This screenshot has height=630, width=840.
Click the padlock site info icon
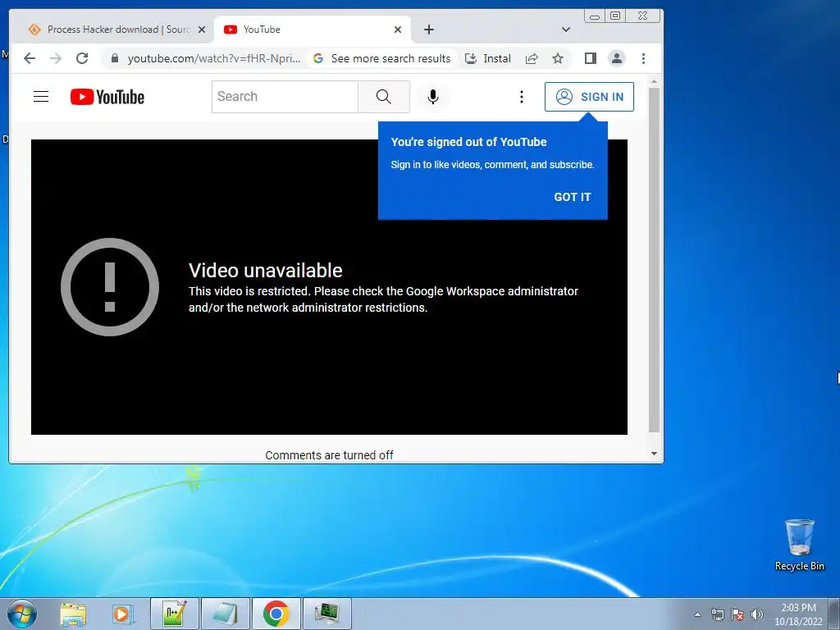[114, 58]
